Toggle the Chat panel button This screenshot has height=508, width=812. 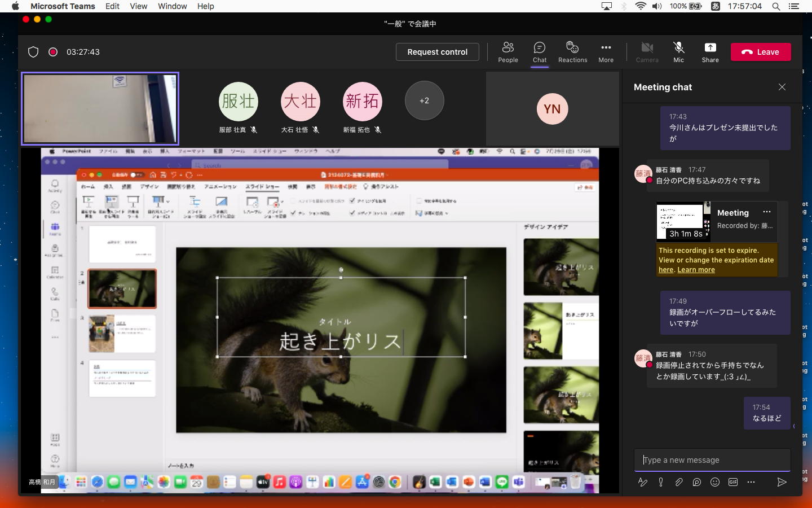540,52
